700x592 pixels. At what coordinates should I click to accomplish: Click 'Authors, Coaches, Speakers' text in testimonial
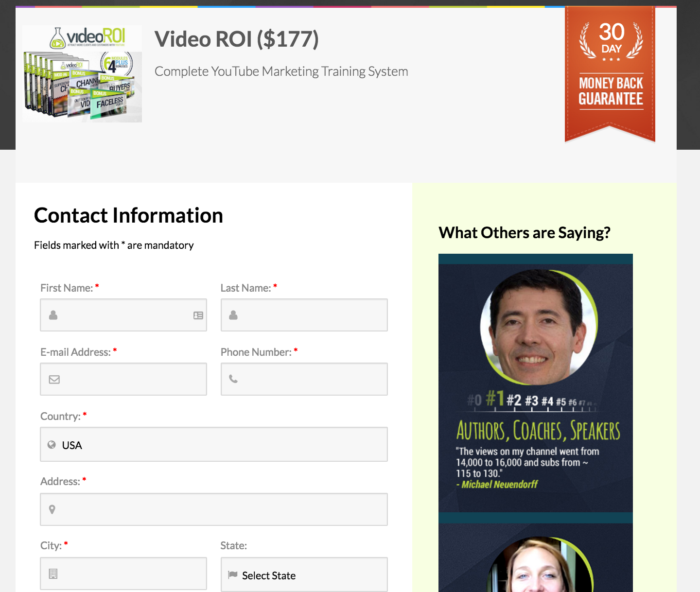538,431
